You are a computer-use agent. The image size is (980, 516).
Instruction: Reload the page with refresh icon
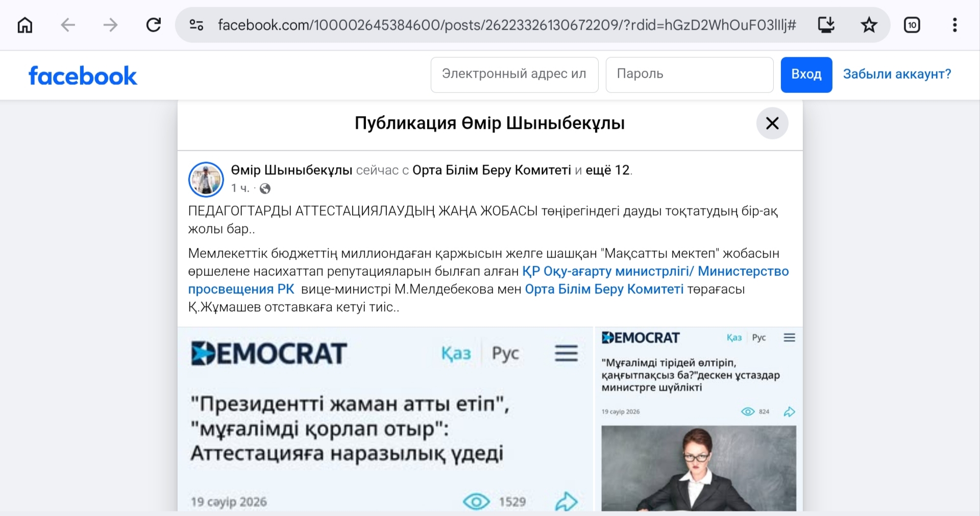pyautogui.click(x=154, y=25)
